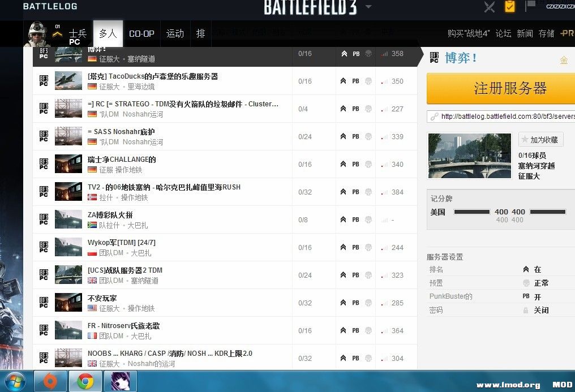The width and height of the screenshot is (575, 392).
Task: Open the 论坛 link at top right
Action: point(503,33)
